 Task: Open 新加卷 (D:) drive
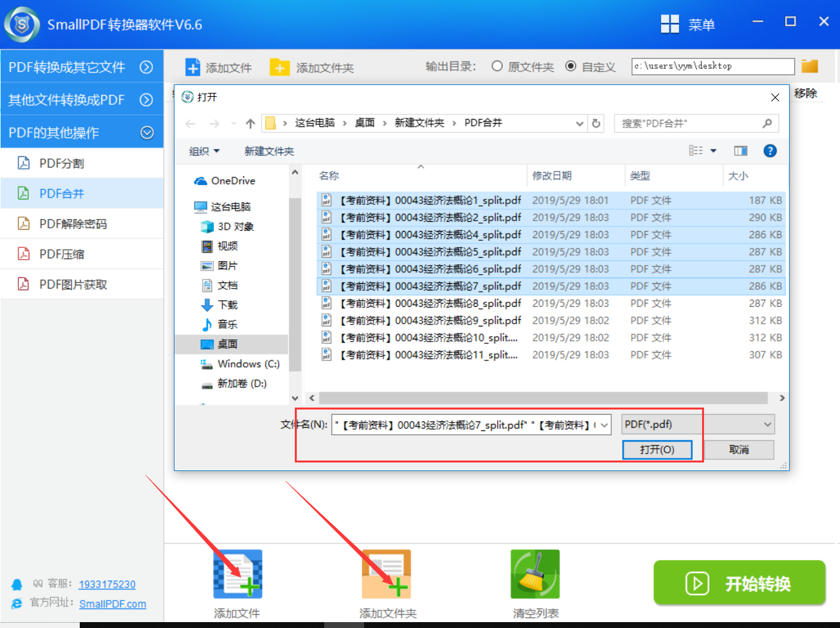pos(234,383)
